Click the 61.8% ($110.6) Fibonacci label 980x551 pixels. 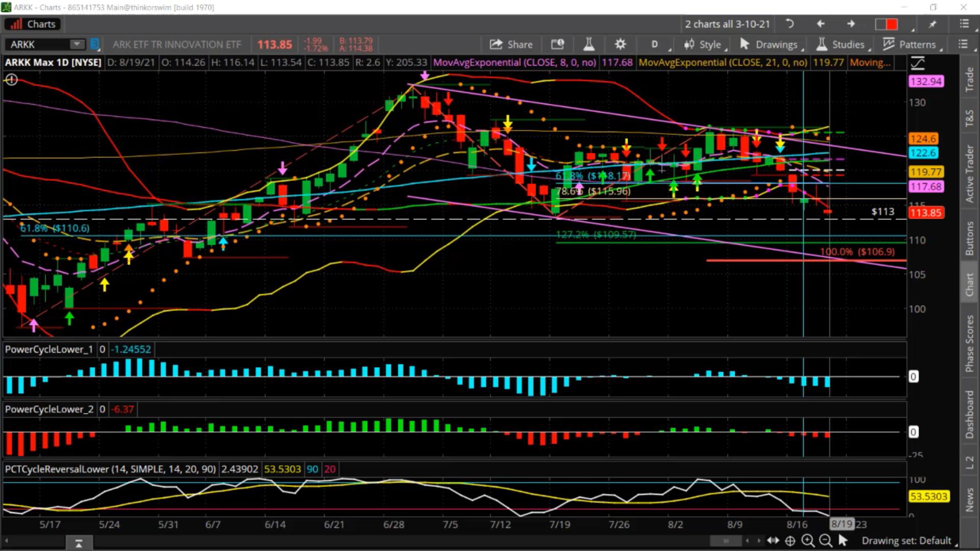(x=55, y=228)
